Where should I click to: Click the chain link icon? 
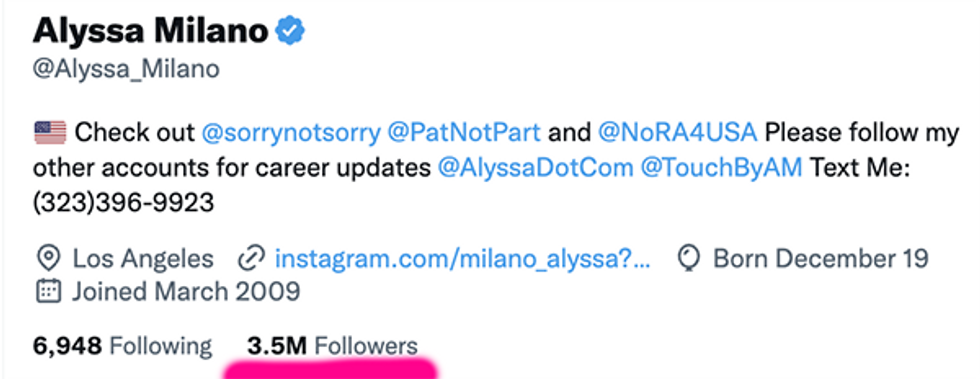pyautogui.click(x=251, y=258)
